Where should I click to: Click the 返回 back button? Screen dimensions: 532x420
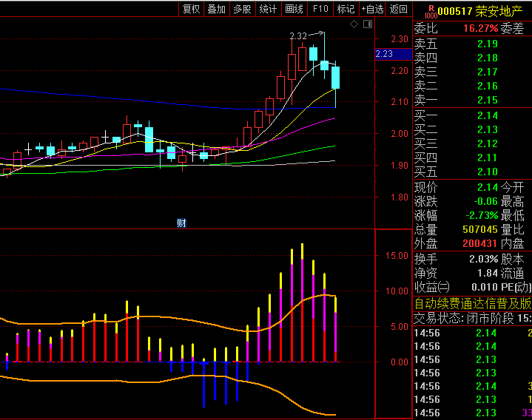[x=398, y=9]
